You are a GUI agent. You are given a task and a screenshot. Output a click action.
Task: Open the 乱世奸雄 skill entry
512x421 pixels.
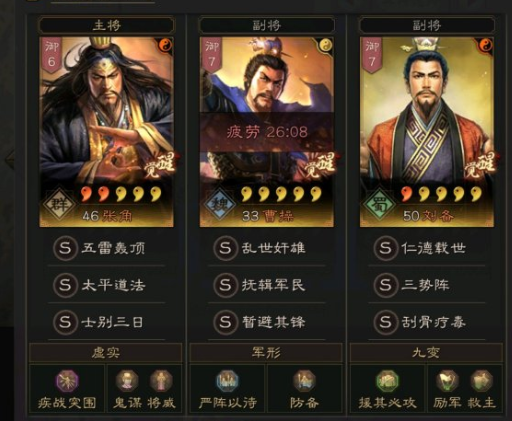coord(267,248)
